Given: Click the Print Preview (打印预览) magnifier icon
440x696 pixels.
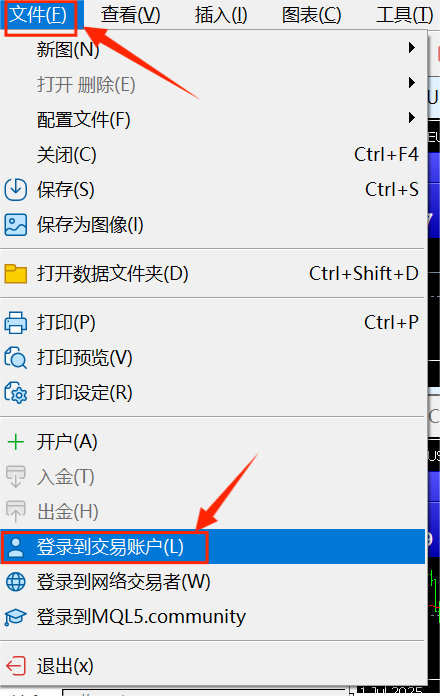Looking at the screenshot, I should pos(16,358).
